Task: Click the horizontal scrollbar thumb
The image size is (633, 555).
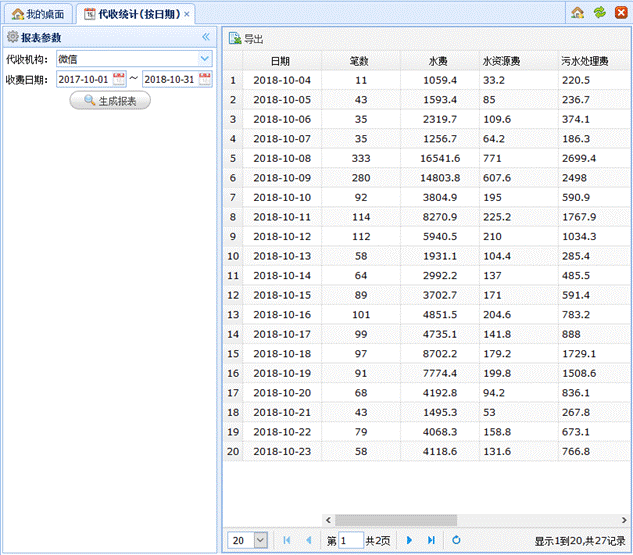Action: pos(396,520)
